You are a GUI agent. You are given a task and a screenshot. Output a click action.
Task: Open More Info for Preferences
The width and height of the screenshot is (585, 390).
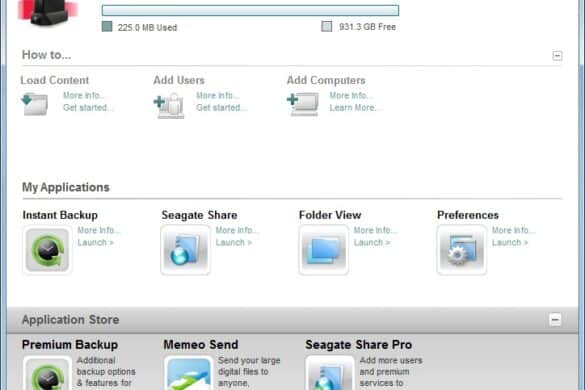click(x=513, y=230)
